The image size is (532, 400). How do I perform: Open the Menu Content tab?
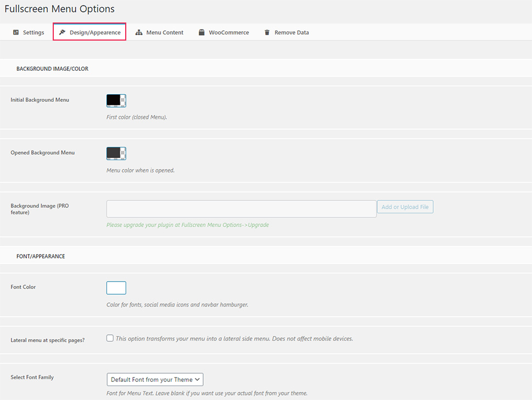(159, 32)
